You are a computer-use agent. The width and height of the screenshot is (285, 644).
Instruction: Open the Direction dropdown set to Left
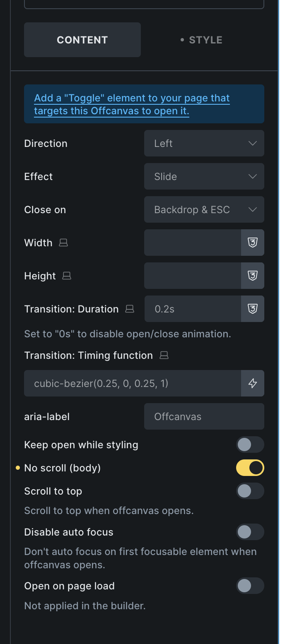click(x=204, y=143)
